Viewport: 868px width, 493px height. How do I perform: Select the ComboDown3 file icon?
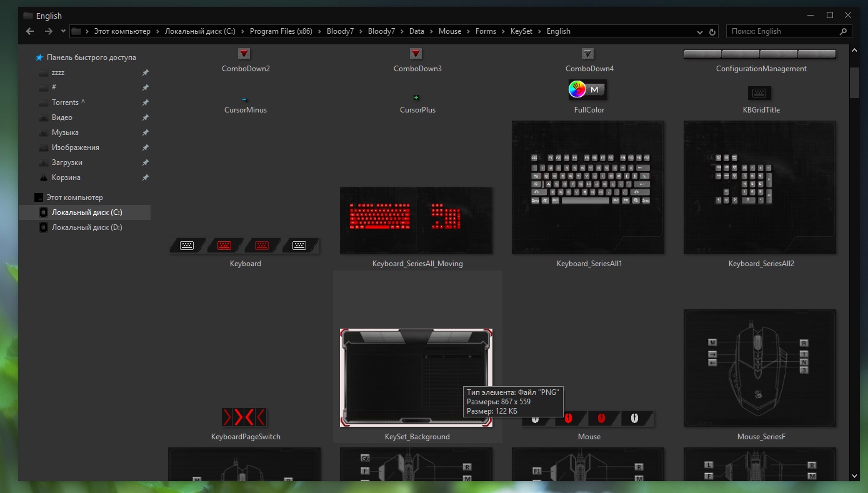tap(416, 54)
